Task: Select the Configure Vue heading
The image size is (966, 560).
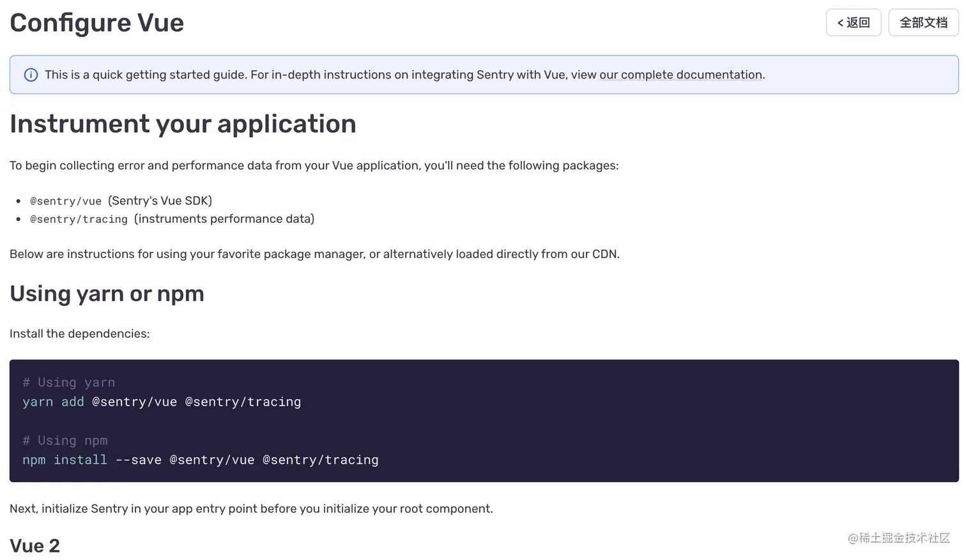Action: (x=96, y=23)
